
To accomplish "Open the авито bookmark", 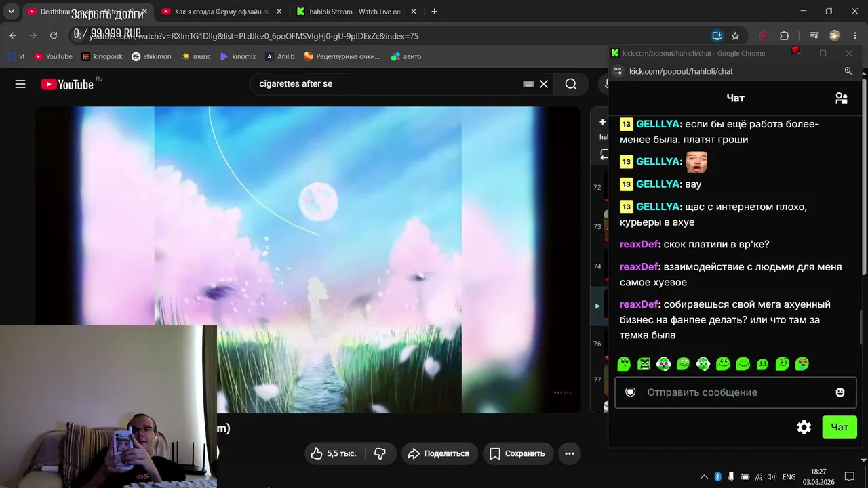I will [x=406, y=56].
